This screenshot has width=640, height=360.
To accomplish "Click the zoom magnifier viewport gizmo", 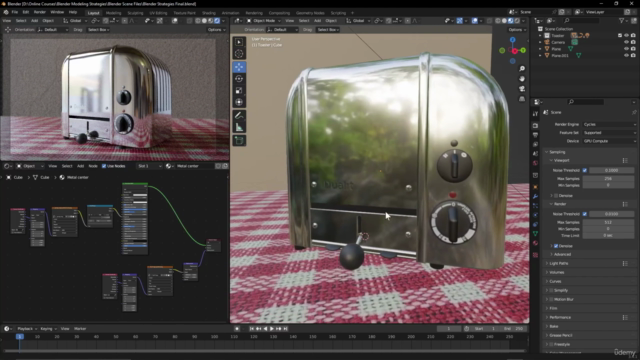I will point(522,69).
